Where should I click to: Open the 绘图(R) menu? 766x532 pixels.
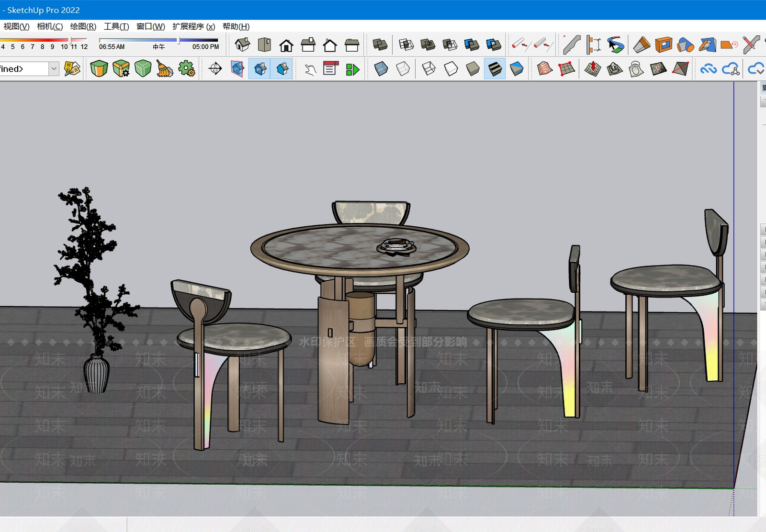coord(83,26)
